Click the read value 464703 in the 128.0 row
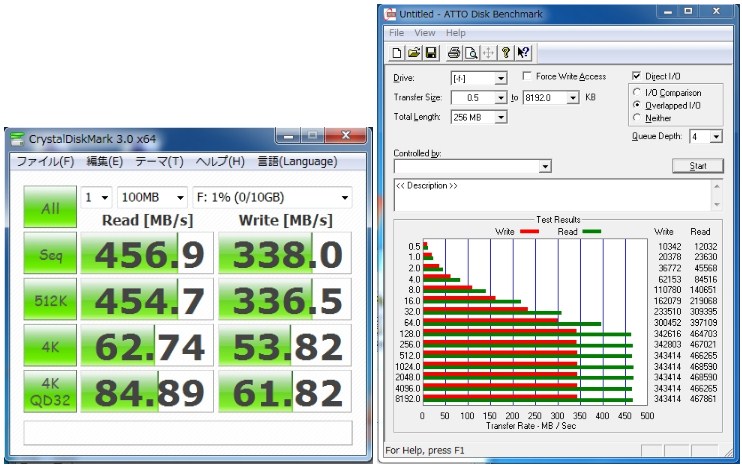The height and width of the screenshot is (469, 742). (x=703, y=334)
